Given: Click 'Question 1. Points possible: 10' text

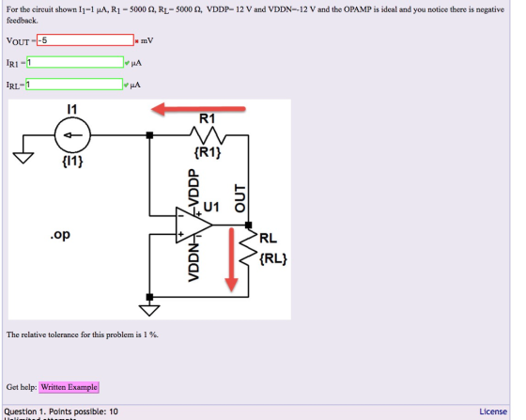Looking at the screenshot, I should click(61, 412).
